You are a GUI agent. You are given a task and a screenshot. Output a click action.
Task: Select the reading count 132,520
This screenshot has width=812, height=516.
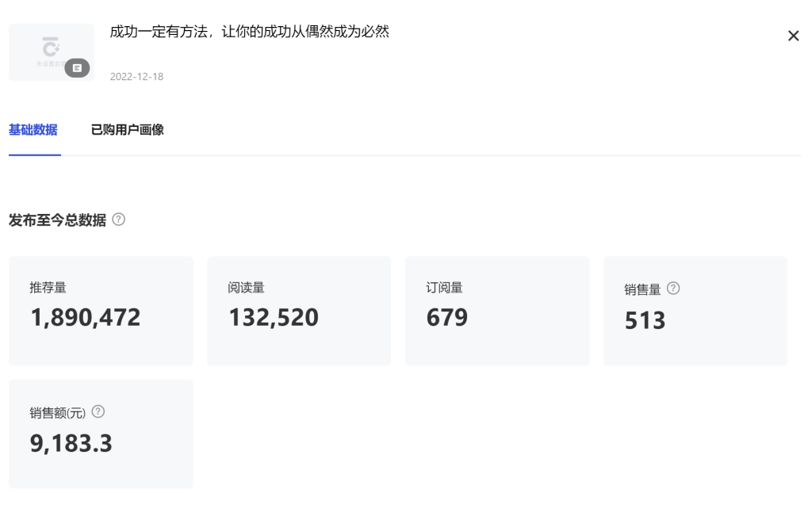273,317
